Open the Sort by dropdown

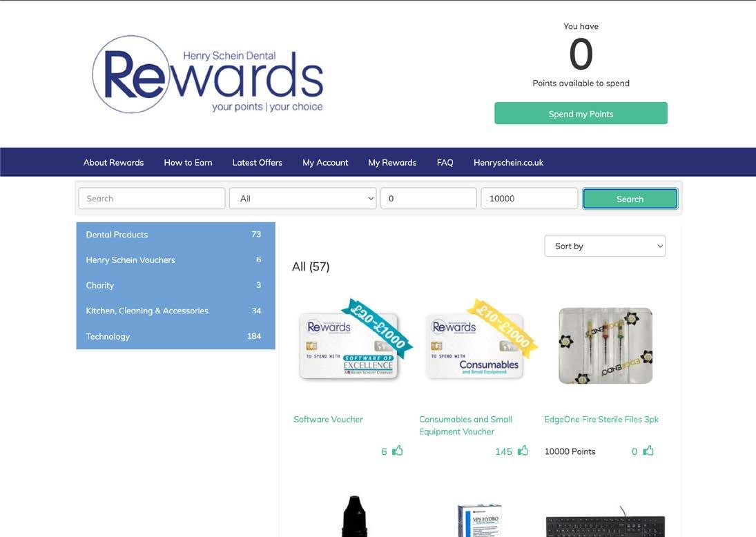tap(605, 246)
